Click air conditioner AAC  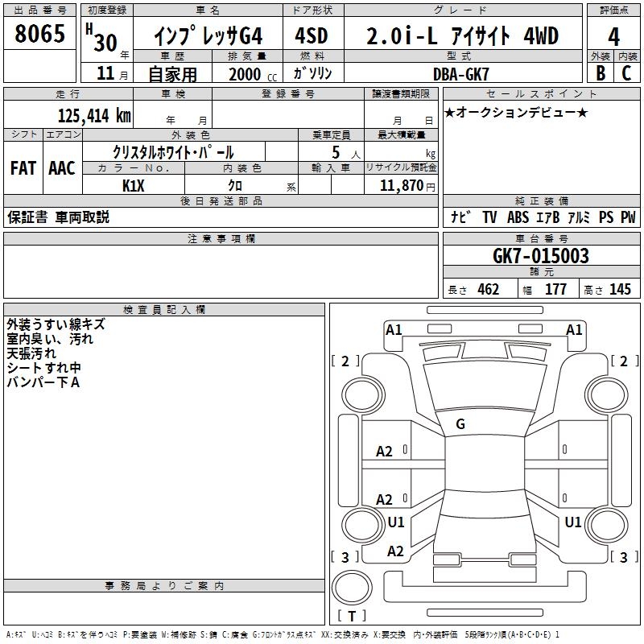(62, 168)
